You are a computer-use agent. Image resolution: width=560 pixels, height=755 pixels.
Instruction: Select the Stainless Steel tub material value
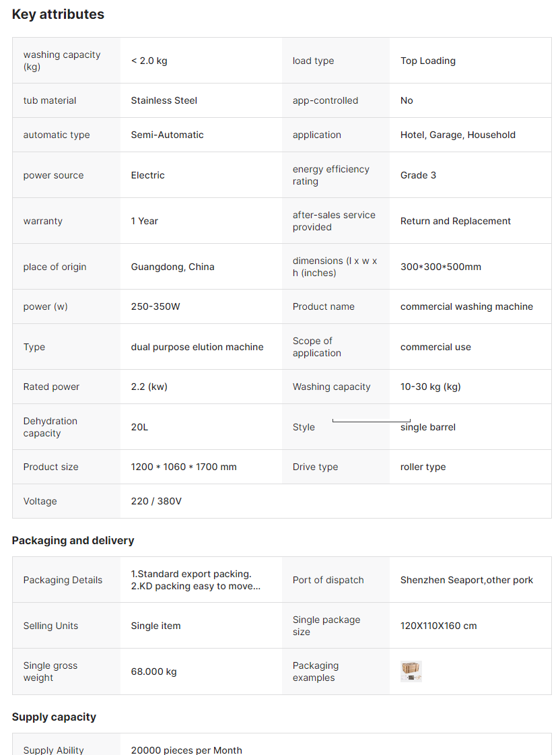pos(164,100)
